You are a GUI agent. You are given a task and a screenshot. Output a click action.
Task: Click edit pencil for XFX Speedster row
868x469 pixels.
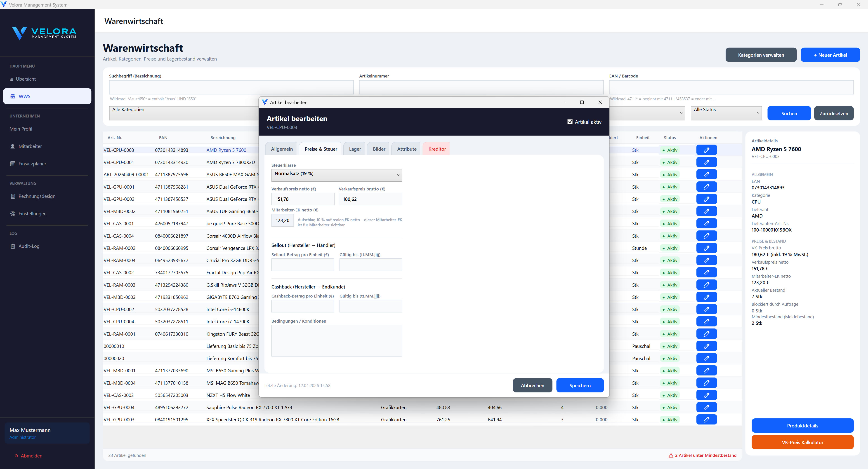[x=706, y=420]
